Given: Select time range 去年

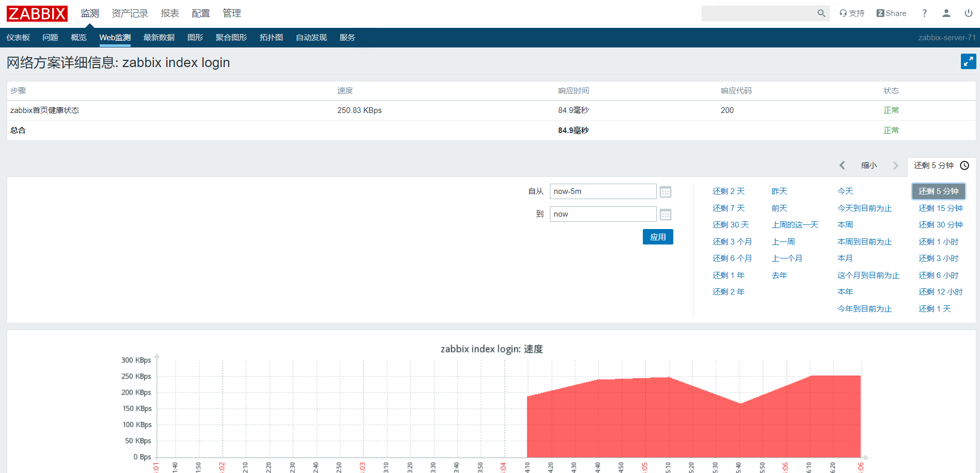Looking at the screenshot, I should click(x=779, y=275).
